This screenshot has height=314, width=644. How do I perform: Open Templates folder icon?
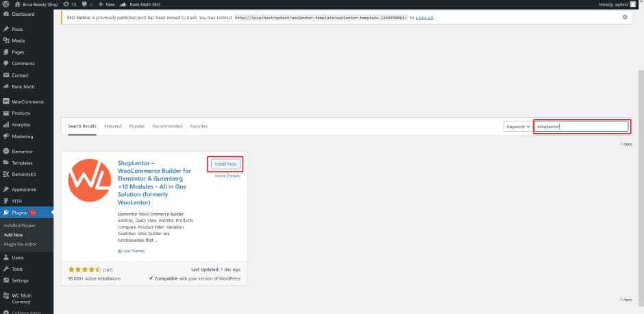[x=5, y=162]
